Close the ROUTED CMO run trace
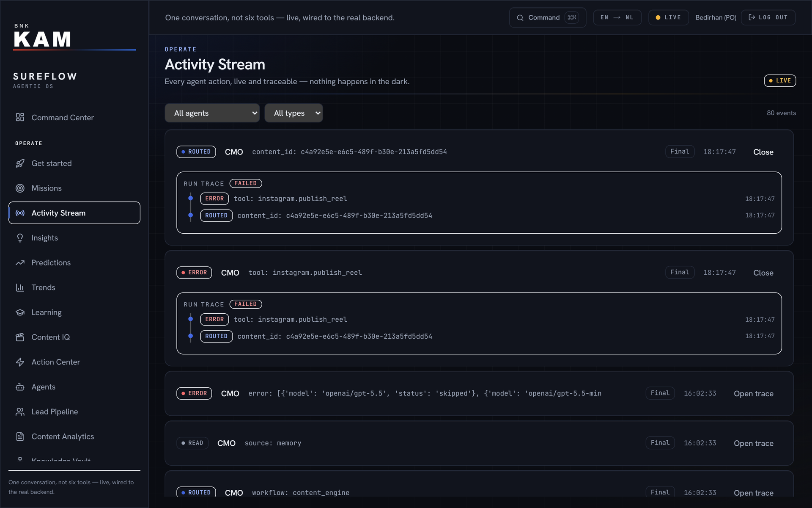812x508 pixels. [763, 152]
